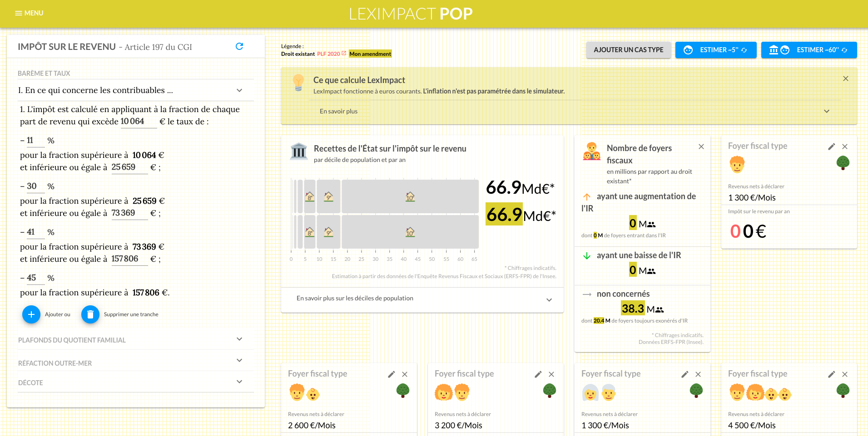Click the 8th decile house icon in the top bar

click(x=310, y=196)
